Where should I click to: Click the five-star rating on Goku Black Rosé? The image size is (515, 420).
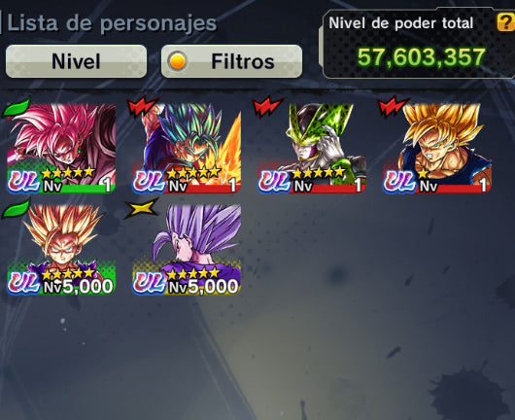pyautogui.click(x=68, y=172)
